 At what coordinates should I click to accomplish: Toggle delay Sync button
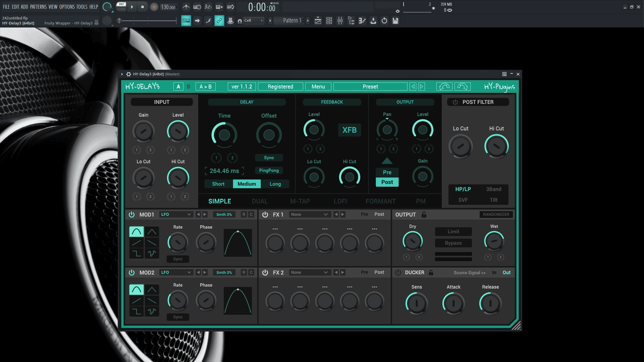[269, 158]
